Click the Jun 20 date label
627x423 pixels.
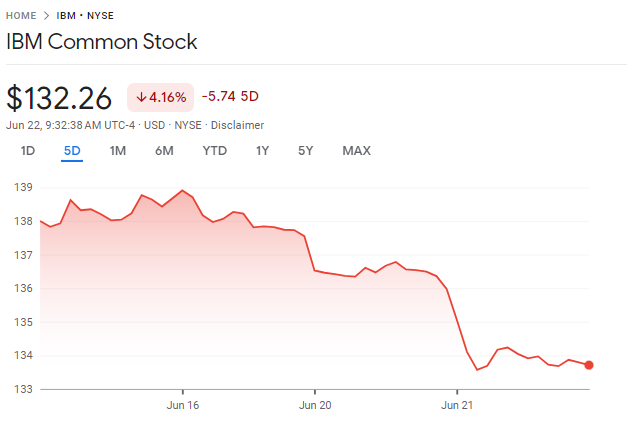pyautogui.click(x=315, y=405)
